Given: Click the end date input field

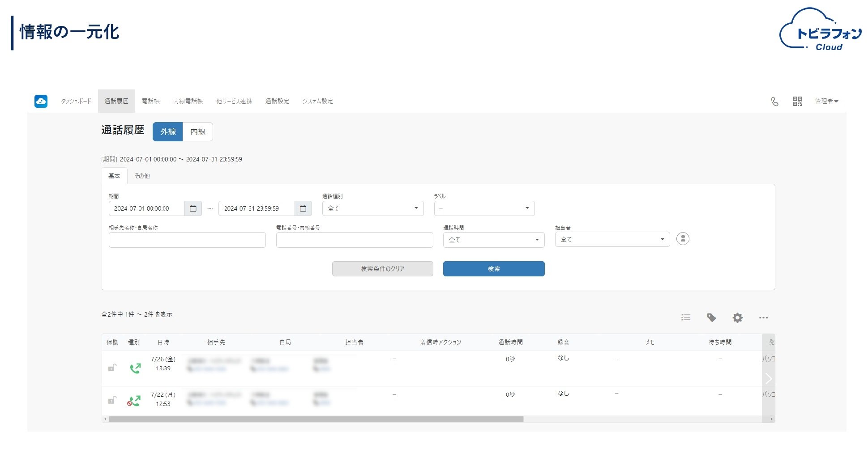Looking at the screenshot, I should 257,208.
